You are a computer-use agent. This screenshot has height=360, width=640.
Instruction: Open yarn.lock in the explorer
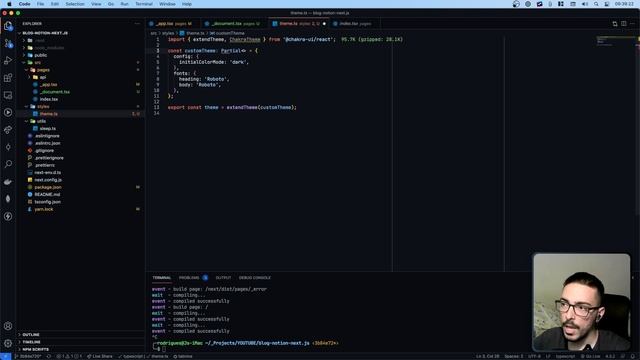(x=80, y=209)
